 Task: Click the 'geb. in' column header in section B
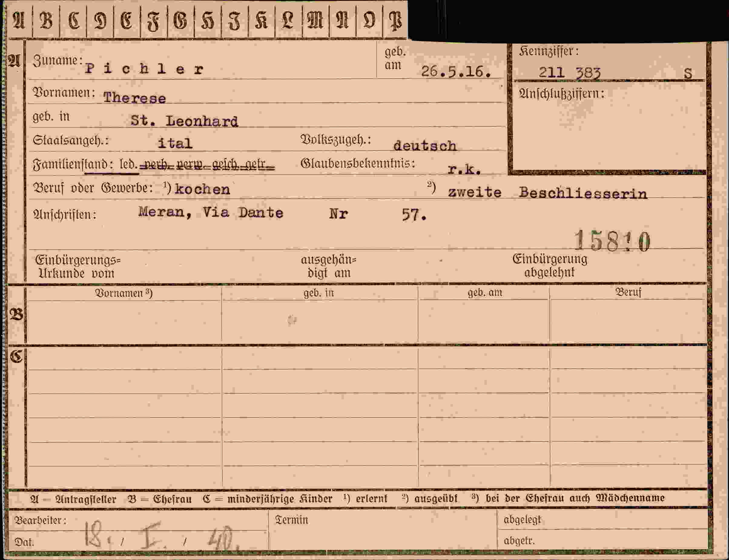[318, 293]
